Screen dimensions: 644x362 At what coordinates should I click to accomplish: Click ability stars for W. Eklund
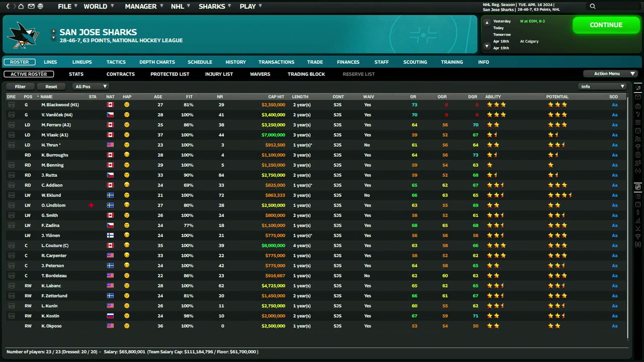(x=496, y=195)
